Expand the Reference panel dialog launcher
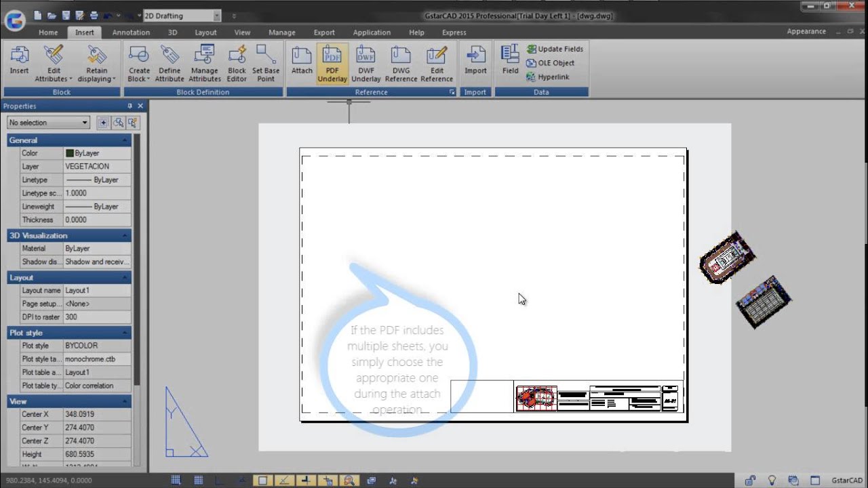This screenshot has height=488, width=868. click(x=452, y=92)
